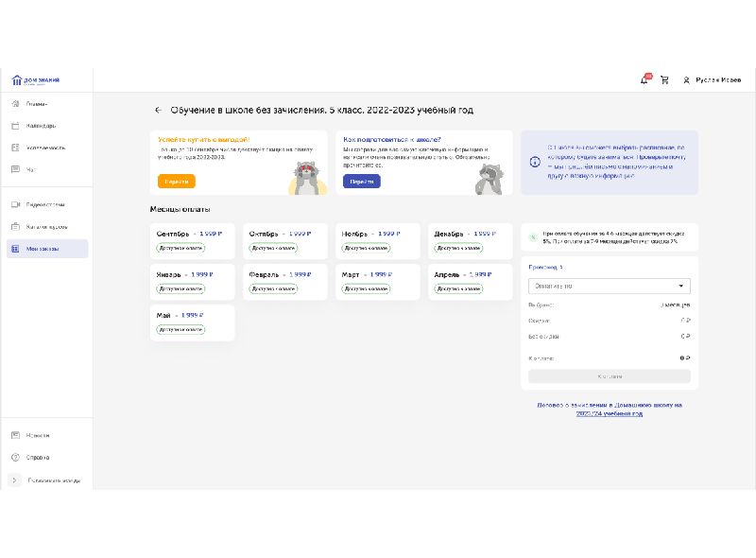Viewport: 756px width, 558px height.
Task: Open the Справка question mark icon
Action: 15,457
